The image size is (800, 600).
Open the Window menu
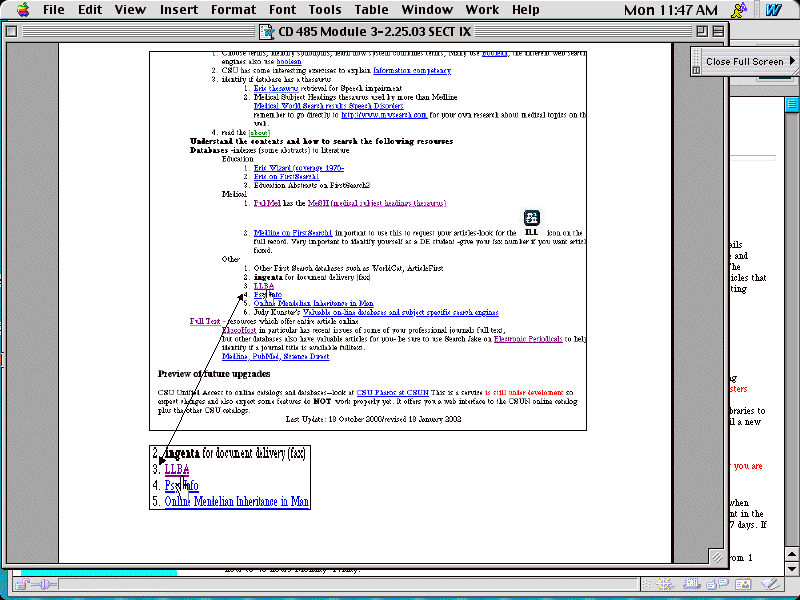pyautogui.click(x=427, y=10)
